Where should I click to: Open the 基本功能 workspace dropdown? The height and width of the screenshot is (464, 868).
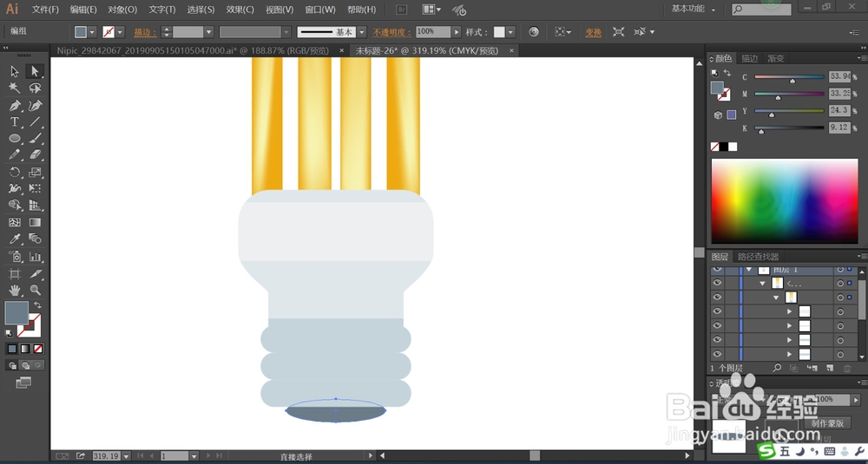click(694, 9)
